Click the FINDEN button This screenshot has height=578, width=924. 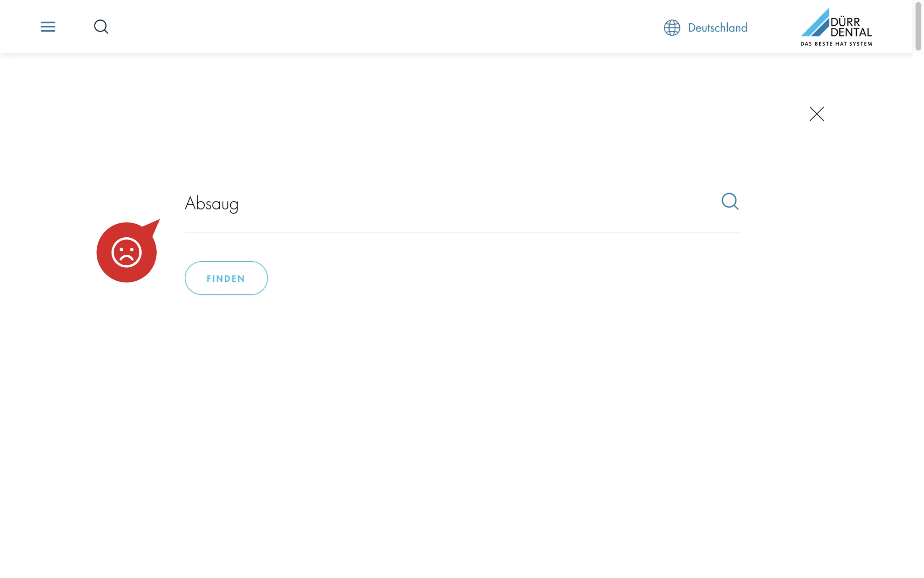[x=226, y=278]
